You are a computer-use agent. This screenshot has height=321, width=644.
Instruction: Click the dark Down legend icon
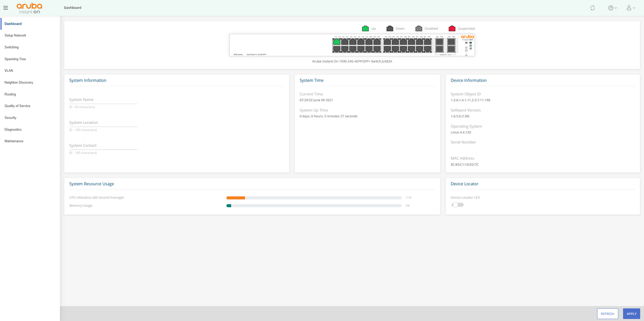390,28
